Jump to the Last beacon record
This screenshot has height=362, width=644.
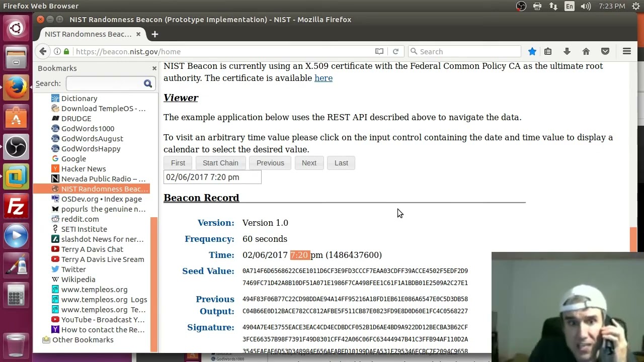pos(341,163)
